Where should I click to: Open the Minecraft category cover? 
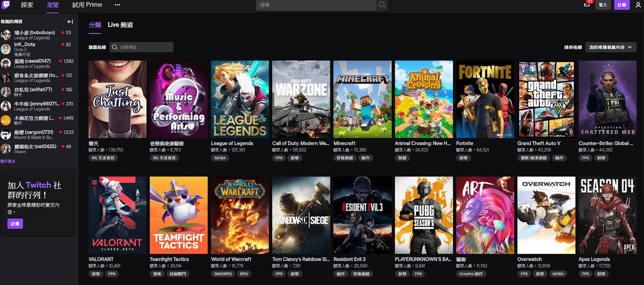point(363,99)
